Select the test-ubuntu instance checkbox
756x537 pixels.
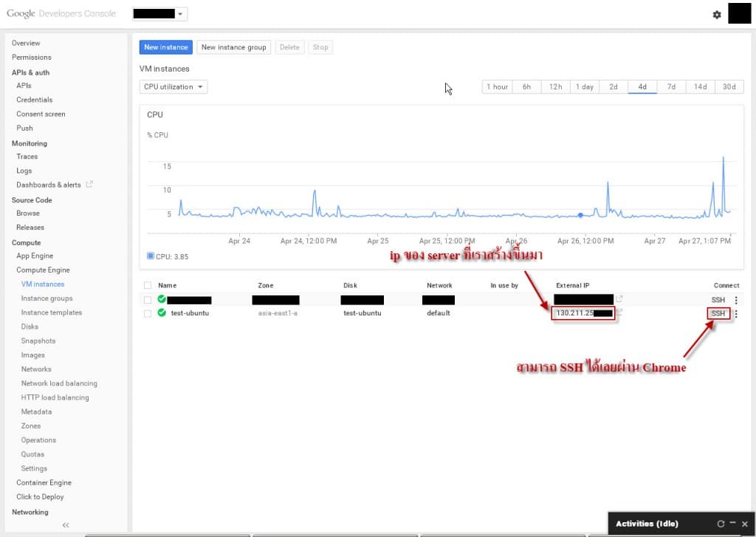[148, 313]
